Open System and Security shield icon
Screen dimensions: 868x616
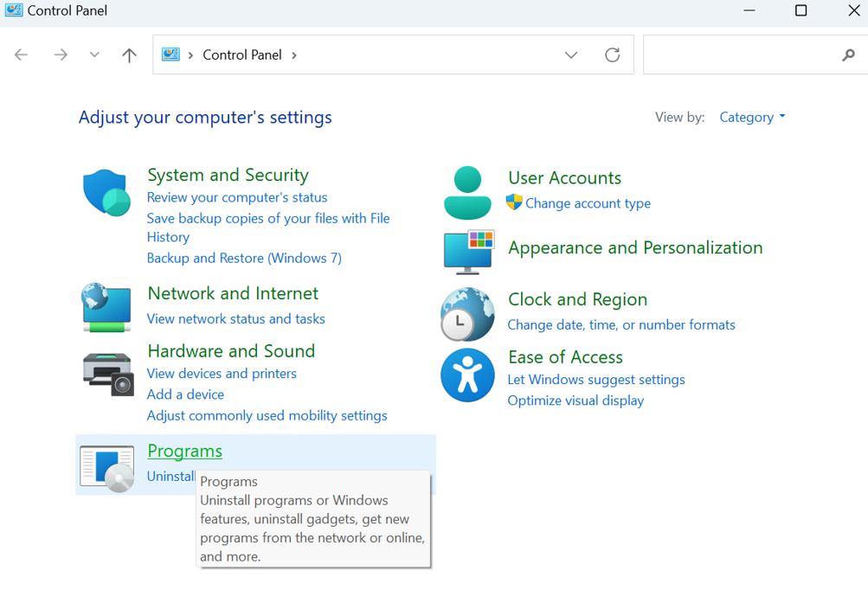point(106,193)
